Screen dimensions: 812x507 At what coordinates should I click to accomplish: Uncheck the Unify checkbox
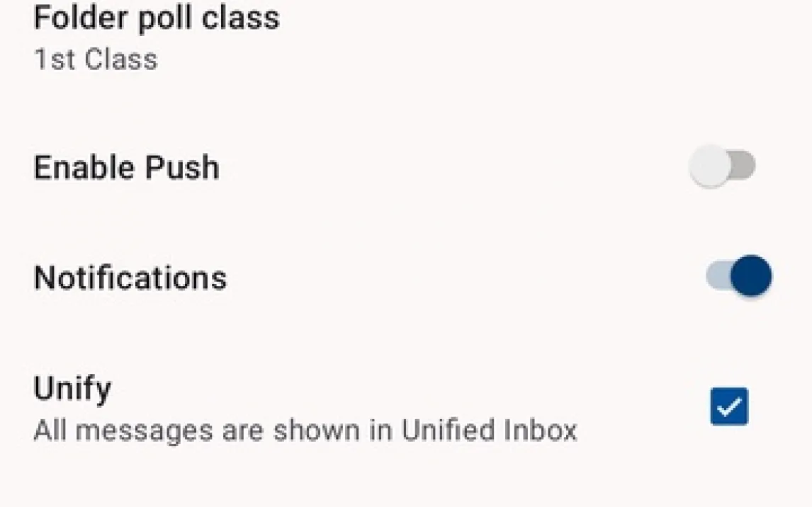coord(728,406)
